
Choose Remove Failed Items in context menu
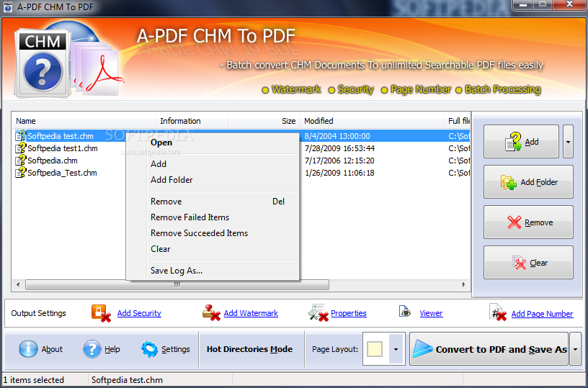click(x=213, y=217)
